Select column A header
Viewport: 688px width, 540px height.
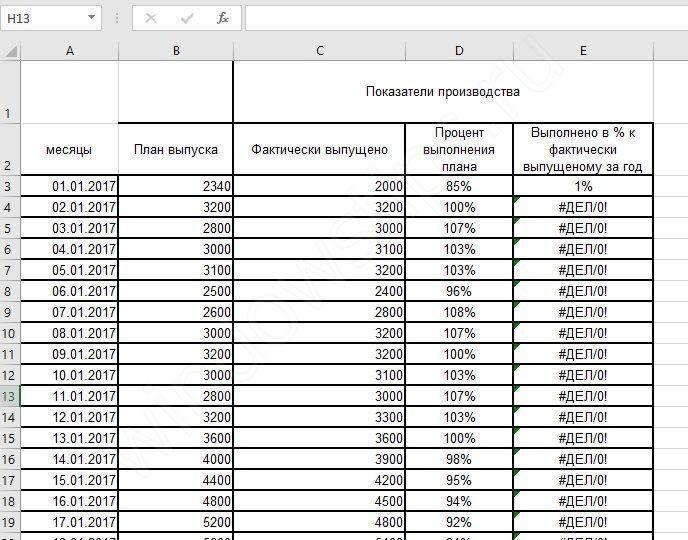pos(69,51)
